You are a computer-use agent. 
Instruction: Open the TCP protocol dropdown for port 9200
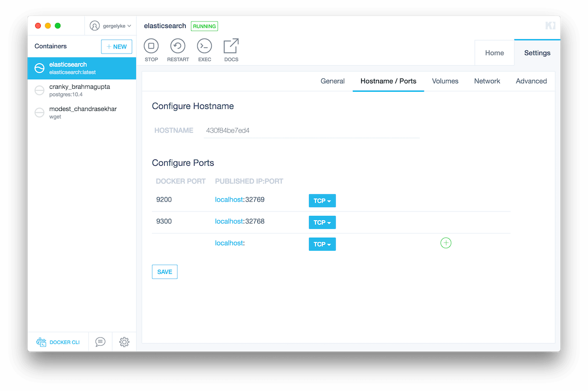(322, 200)
